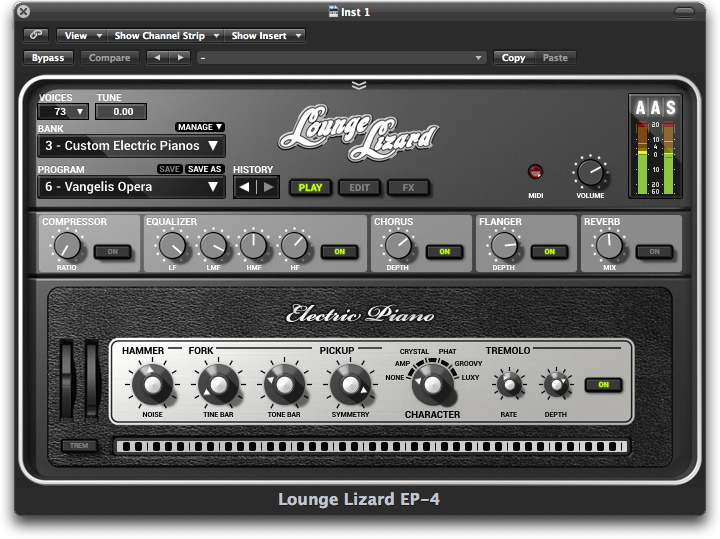Image resolution: width=720 pixels, height=539 pixels.
Task: Click the left pitch bend wheel
Action: tap(67, 379)
